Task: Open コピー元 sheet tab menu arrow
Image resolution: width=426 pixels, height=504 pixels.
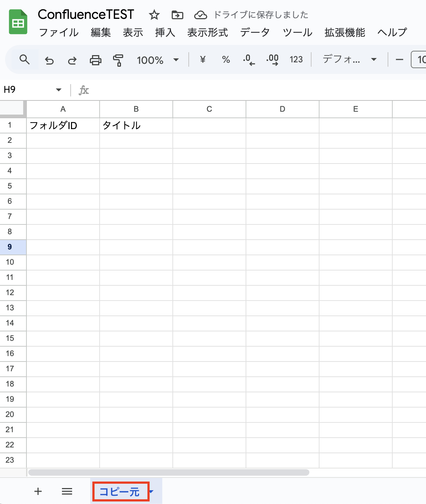Action: [151, 492]
